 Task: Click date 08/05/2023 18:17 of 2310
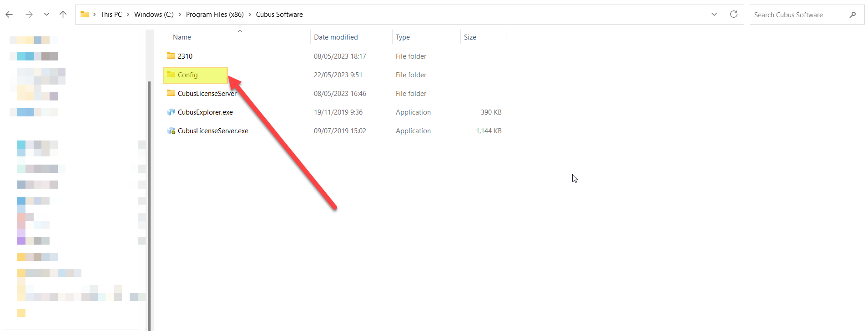[340, 56]
